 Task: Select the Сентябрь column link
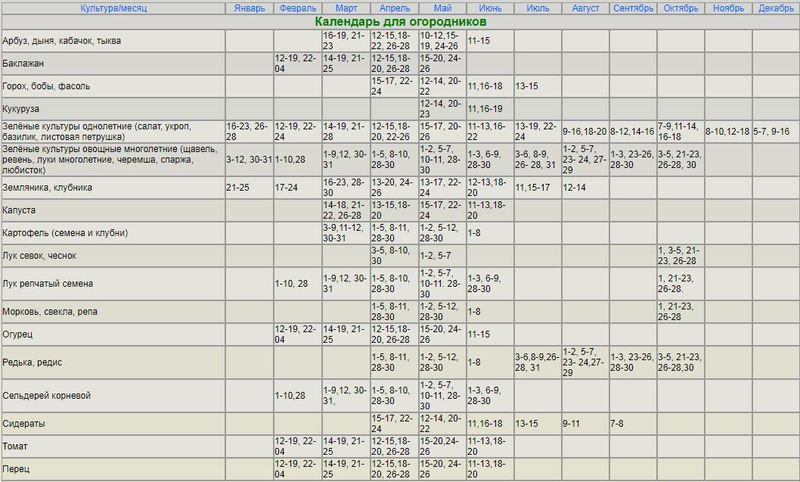click(x=631, y=7)
